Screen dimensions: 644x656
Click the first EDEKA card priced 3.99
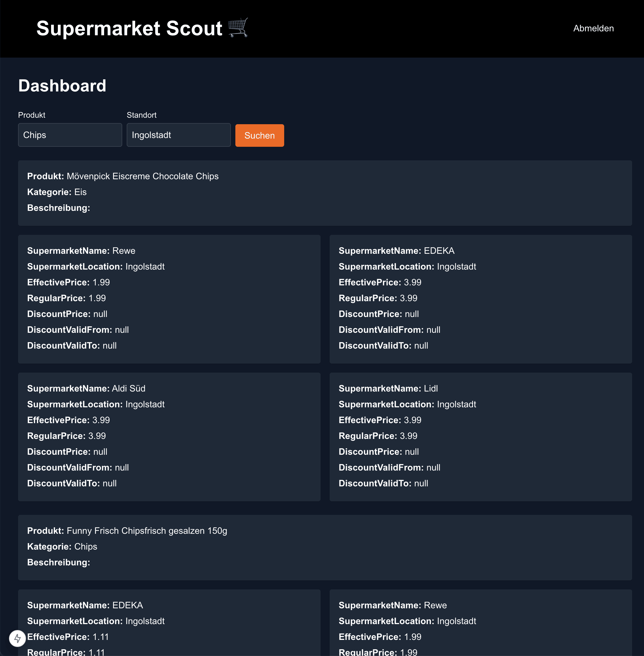tap(480, 299)
